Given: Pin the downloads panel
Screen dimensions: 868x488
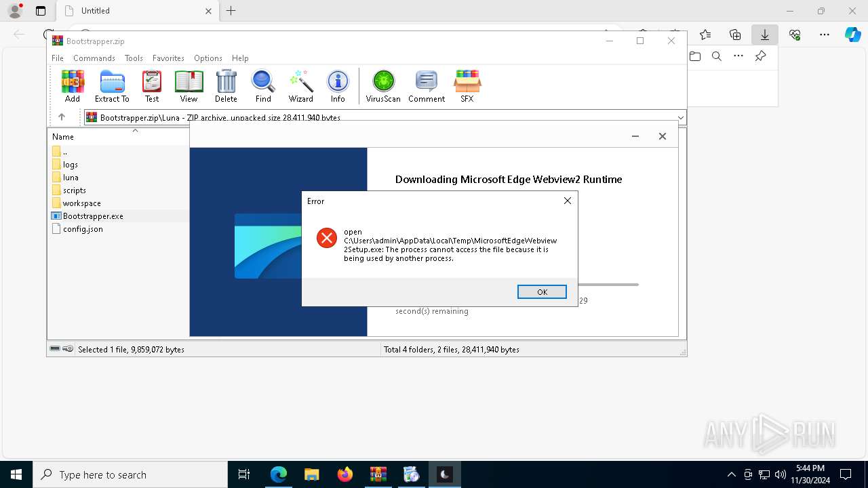Looking at the screenshot, I should (761, 56).
